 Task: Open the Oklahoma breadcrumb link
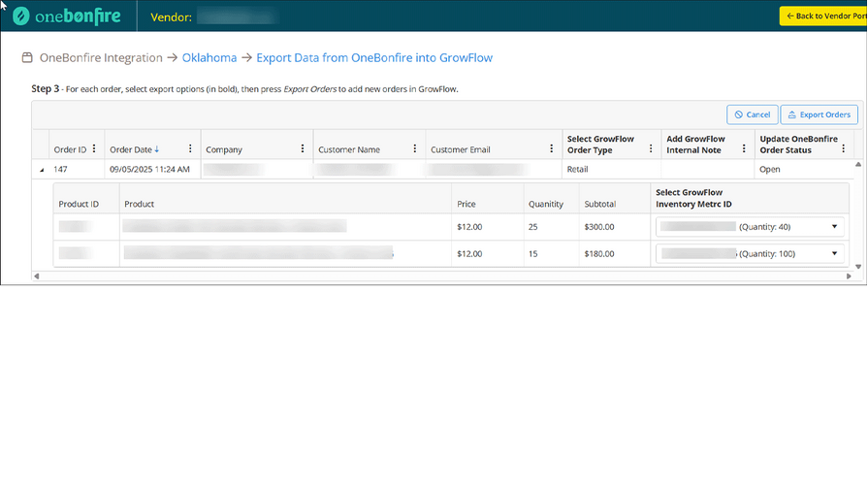pyautogui.click(x=209, y=58)
